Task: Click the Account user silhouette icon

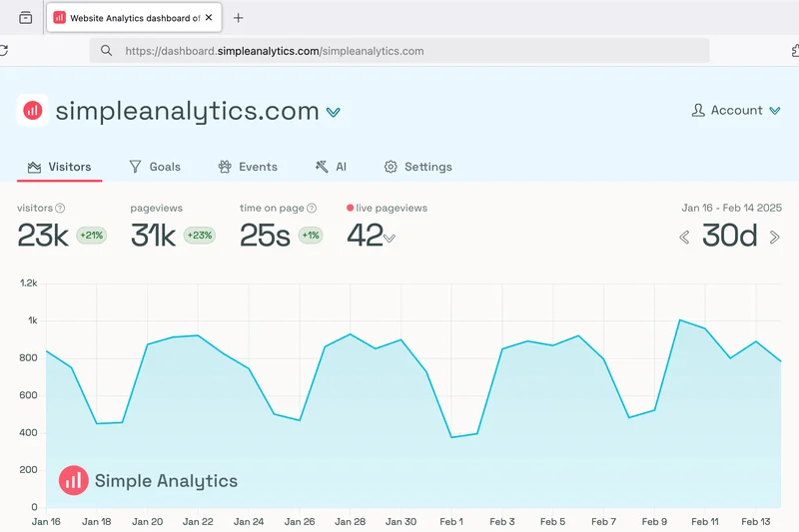Action: (x=698, y=110)
